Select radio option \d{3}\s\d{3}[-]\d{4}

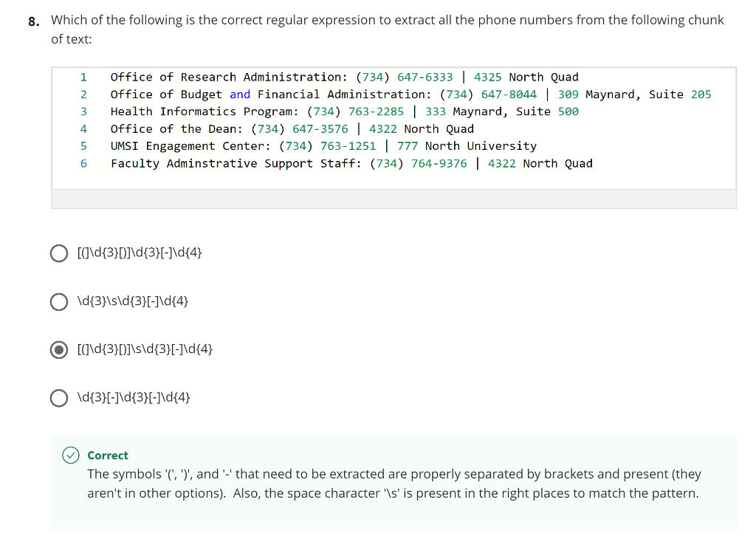[59, 302]
